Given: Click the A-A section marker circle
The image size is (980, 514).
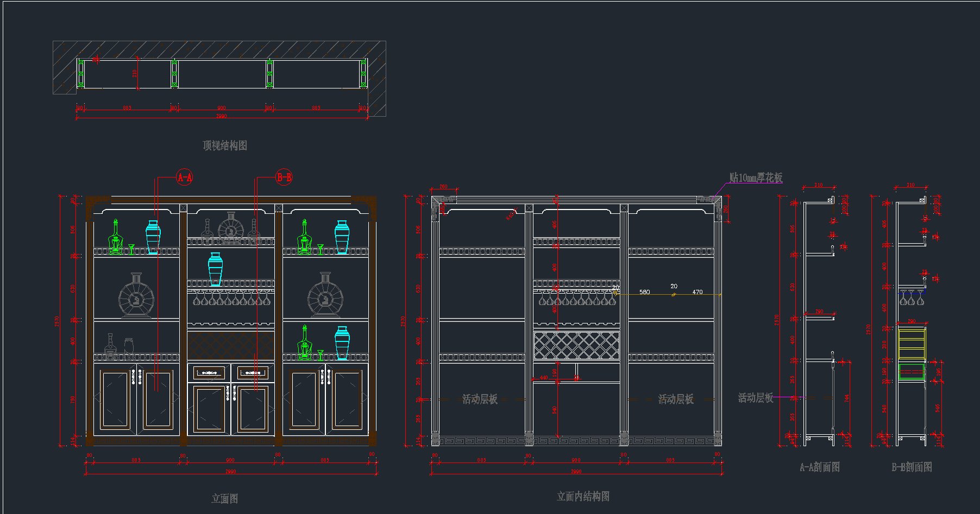Looking at the screenshot, I should (x=184, y=177).
